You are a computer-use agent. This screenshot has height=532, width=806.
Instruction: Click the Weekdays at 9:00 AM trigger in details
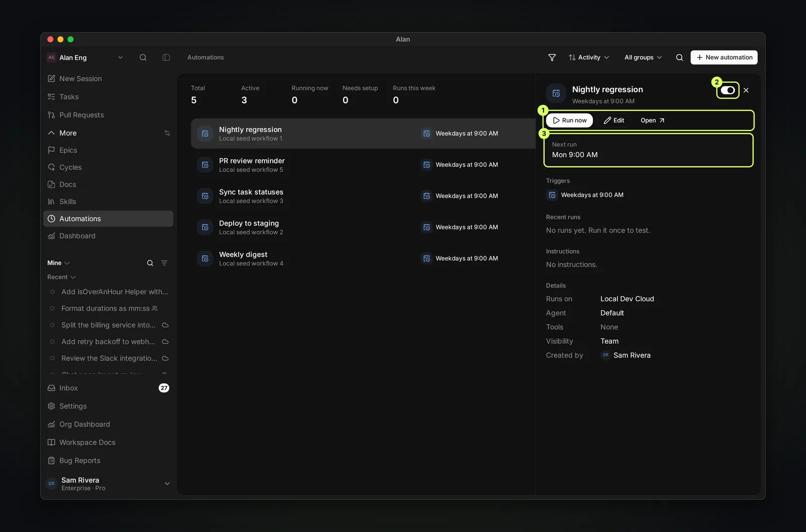[585, 195]
